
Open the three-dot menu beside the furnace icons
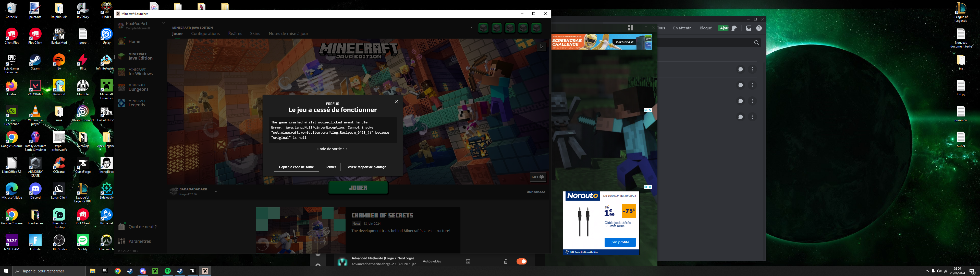[547, 28]
